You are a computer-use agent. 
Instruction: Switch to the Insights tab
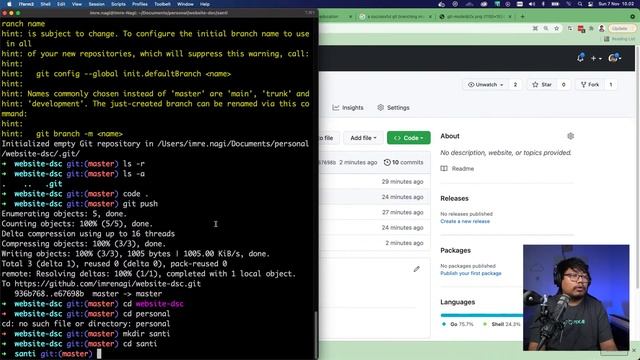(348, 108)
